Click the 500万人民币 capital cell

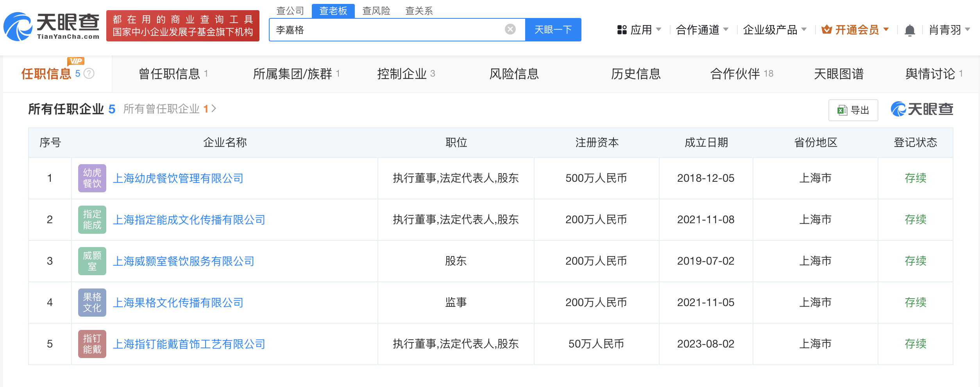point(596,178)
